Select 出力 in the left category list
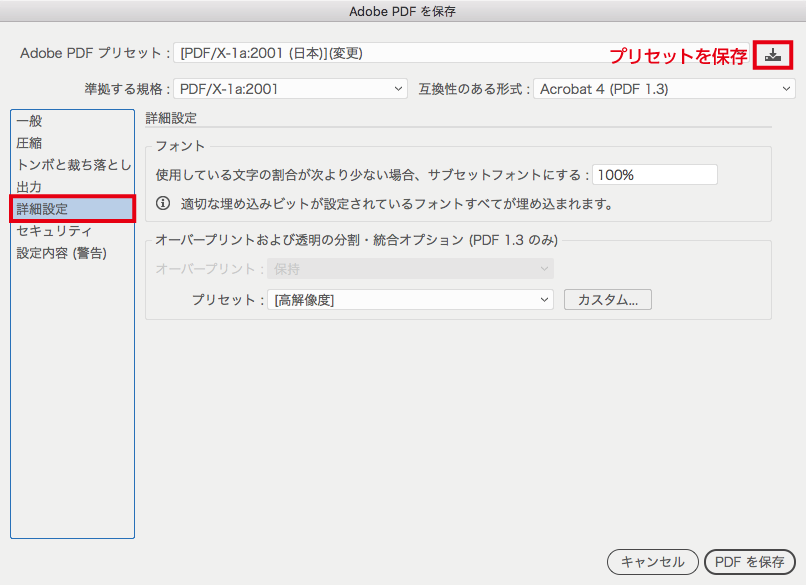 point(72,187)
